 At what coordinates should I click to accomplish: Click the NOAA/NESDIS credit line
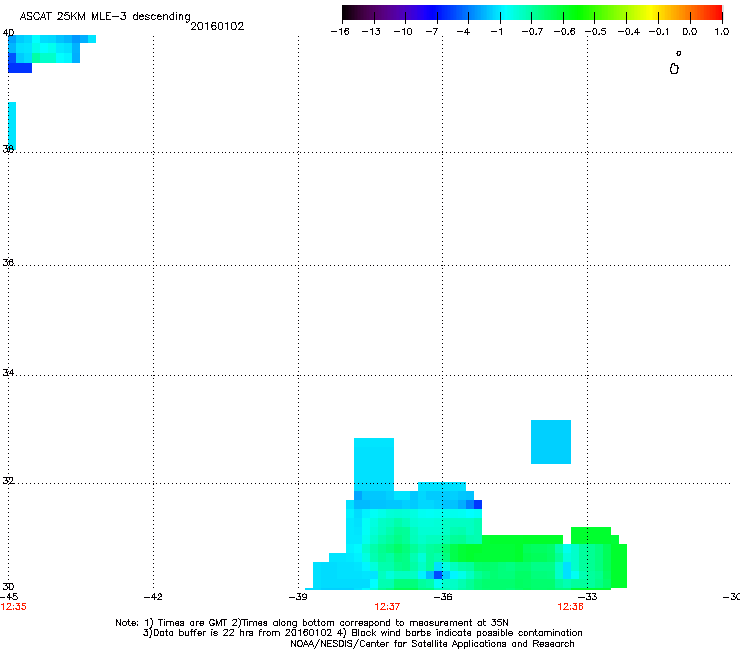coord(432,644)
